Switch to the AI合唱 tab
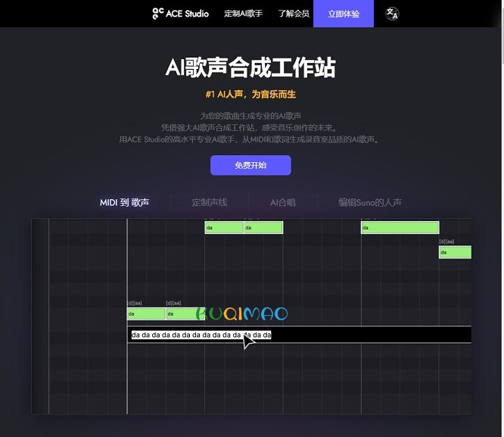Screen dimensions: 504x437 282,202
